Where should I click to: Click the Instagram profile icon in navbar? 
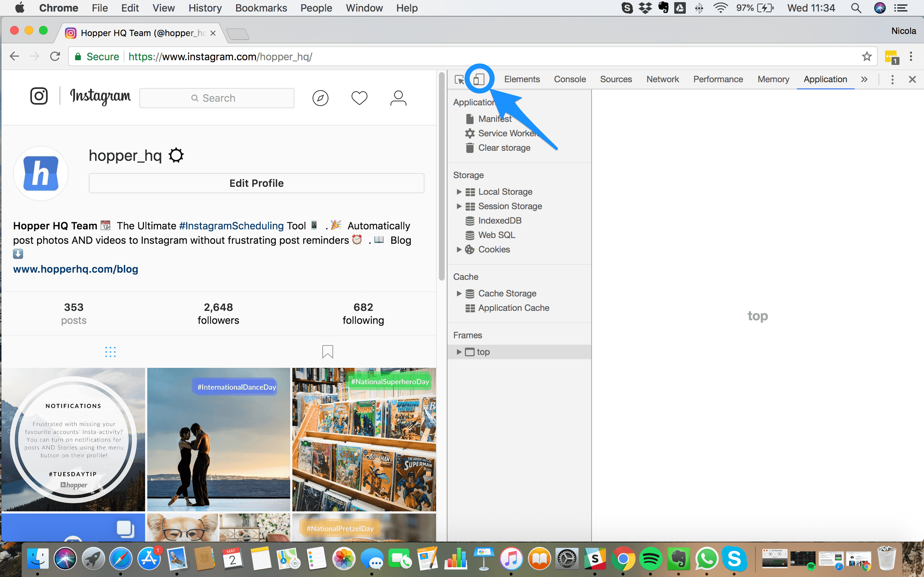(398, 98)
